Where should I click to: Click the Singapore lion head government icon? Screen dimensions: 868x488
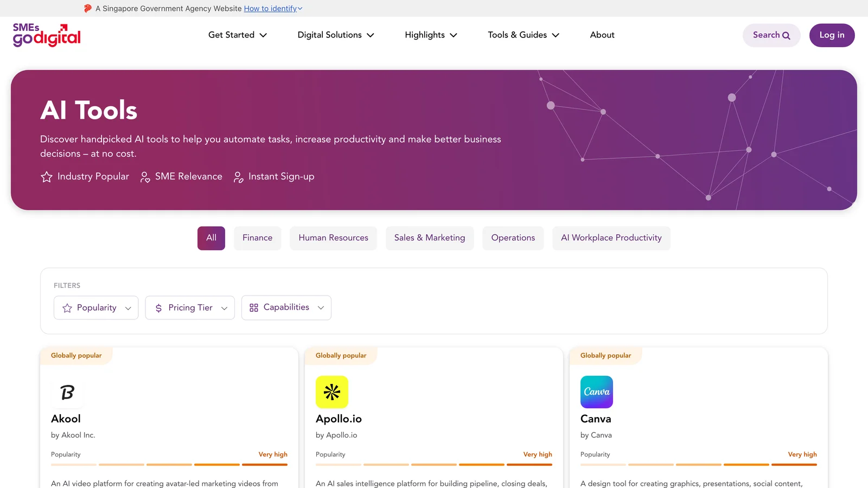click(x=88, y=8)
